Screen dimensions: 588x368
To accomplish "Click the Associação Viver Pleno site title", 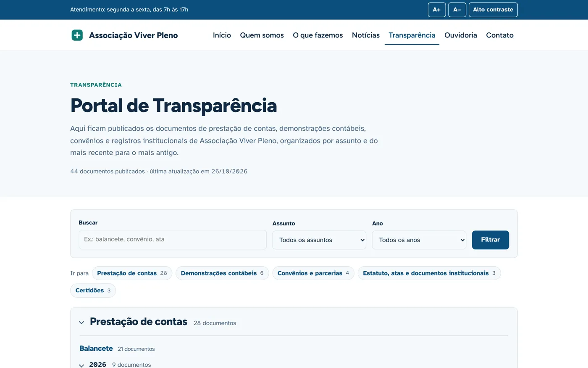I will pos(134,35).
